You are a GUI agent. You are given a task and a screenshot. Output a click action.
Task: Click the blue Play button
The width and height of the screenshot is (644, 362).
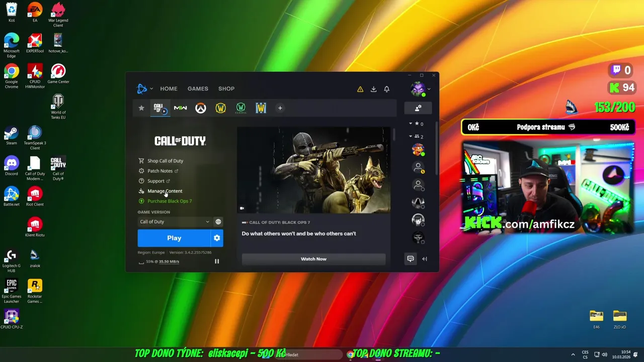coord(174,238)
